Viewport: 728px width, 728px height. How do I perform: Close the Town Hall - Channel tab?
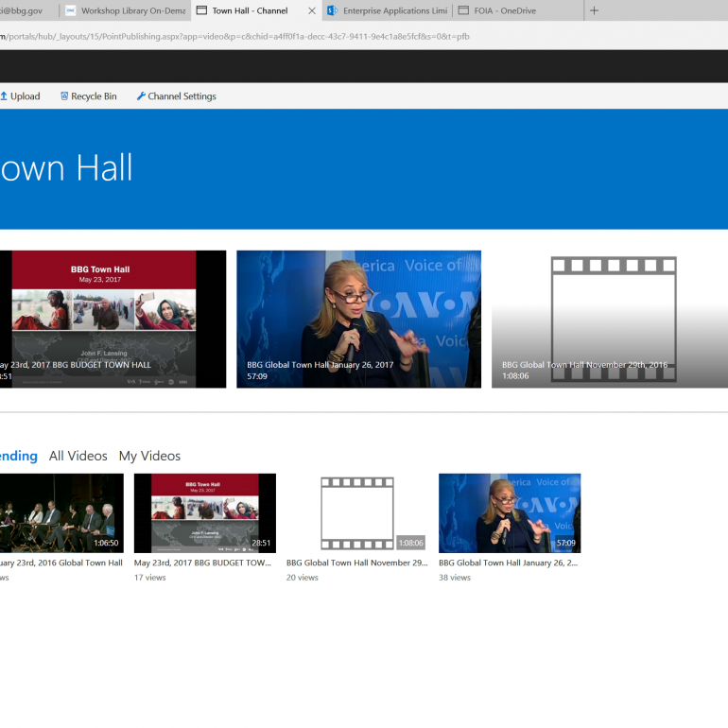click(x=312, y=10)
